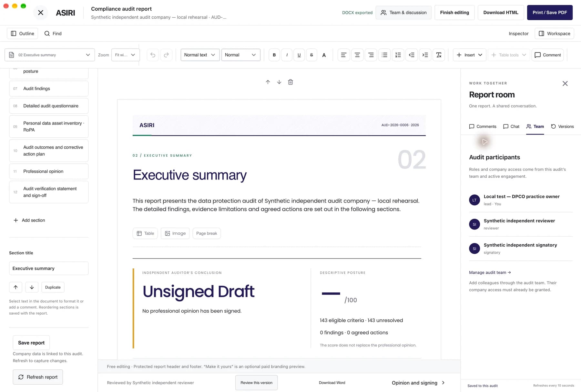Clear text formatting
Viewport: 581px width, 392px height.
[x=439, y=55]
